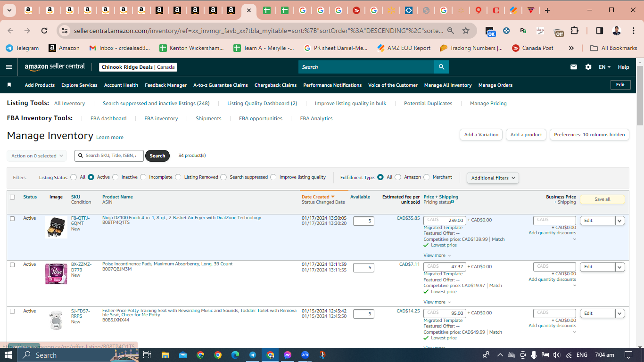The image size is (644, 362).
Task: Click the amazon seller central logo
Action: [55, 67]
